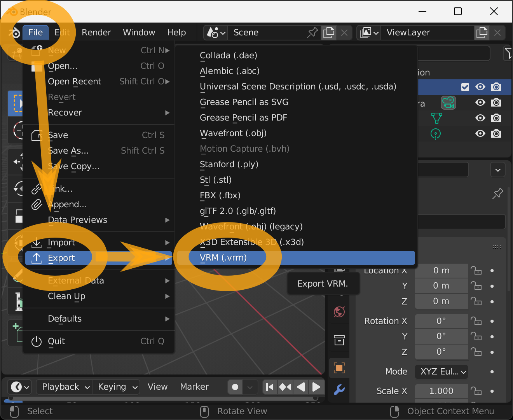Toggle the highlighted collection's exclude checkbox
The height and width of the screenshot is (420, 513).
pyautogui.click(x=465, y=87)
